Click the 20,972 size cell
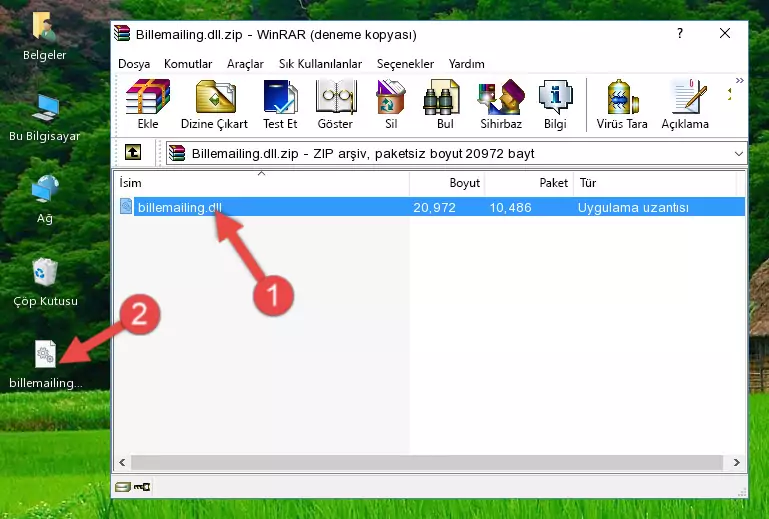 point(434,208)
